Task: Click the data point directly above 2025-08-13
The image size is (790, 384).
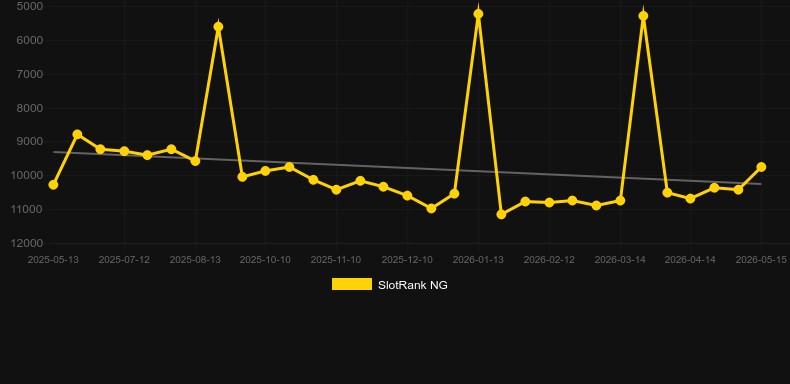Action: (x=195, y=161)
